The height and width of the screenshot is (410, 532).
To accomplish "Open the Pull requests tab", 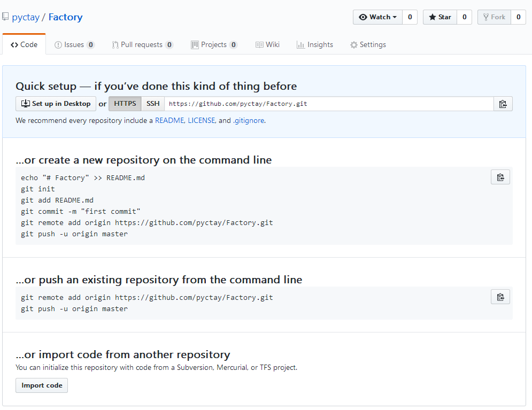I will pos(143,45).
